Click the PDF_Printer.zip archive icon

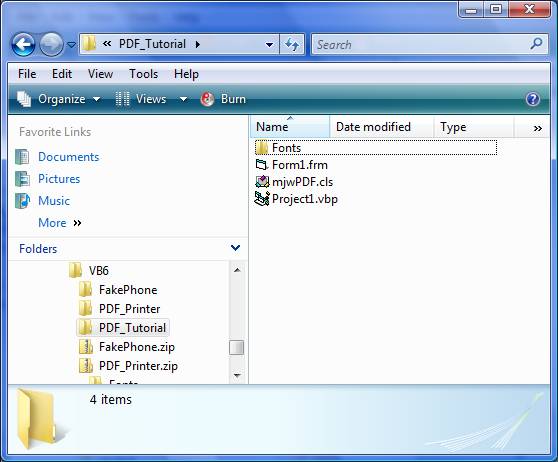86,366
